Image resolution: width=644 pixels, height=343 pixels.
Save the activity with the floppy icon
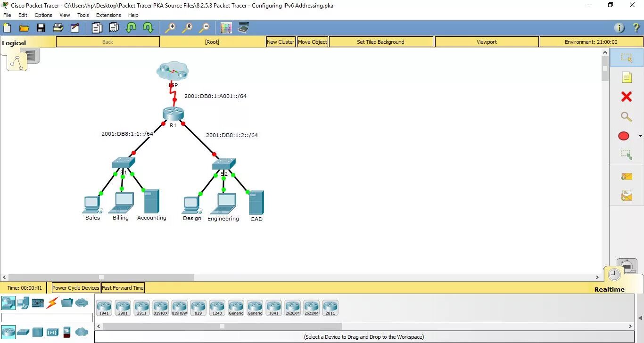41,28
